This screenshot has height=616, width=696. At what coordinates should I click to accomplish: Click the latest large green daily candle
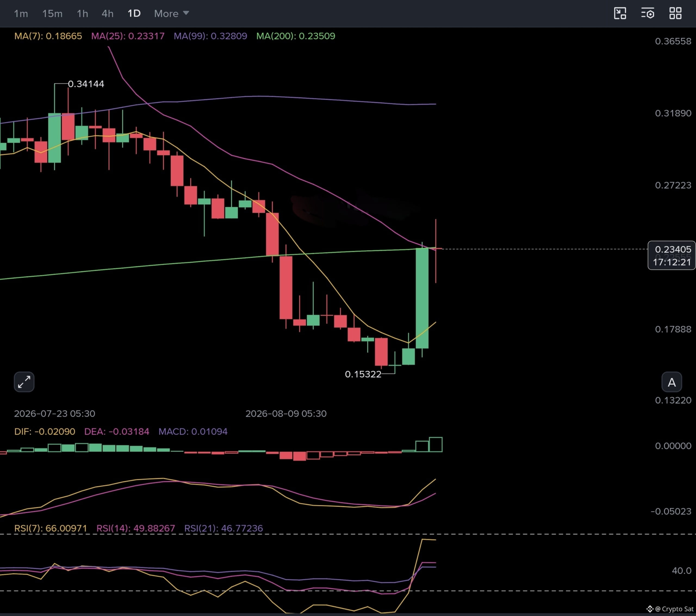pyautogui.click(x=422, y=298)
